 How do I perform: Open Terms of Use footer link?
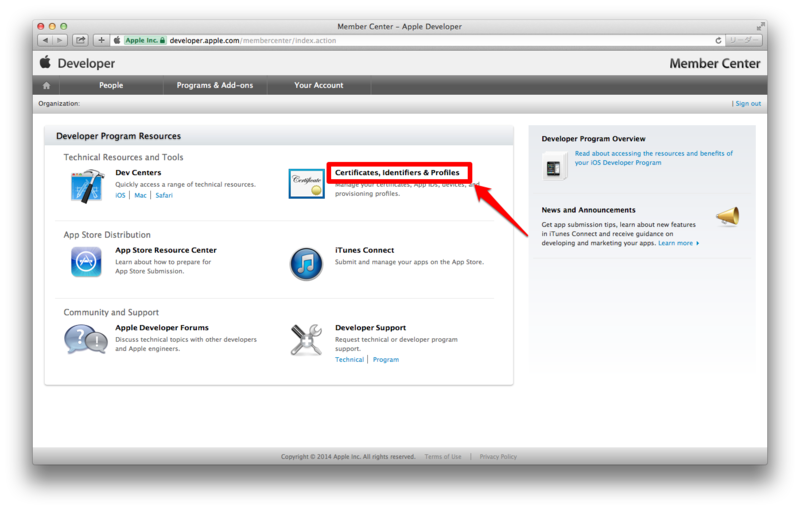443,456
